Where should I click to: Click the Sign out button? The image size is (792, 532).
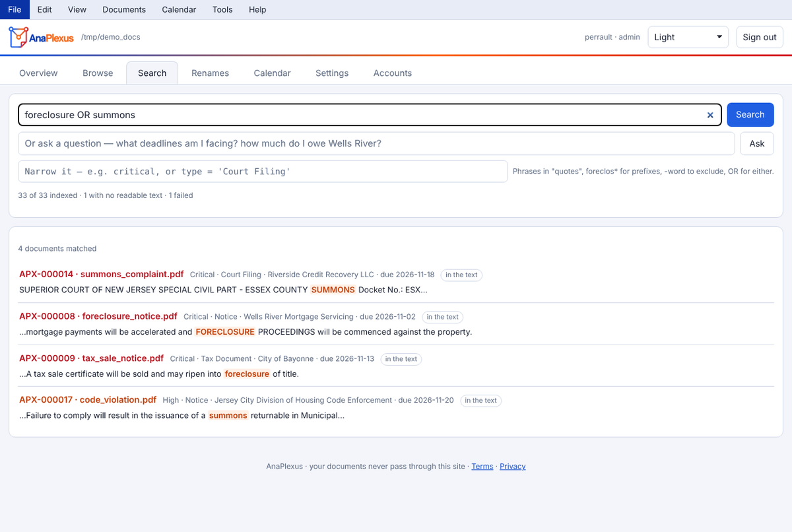(760, 37)
